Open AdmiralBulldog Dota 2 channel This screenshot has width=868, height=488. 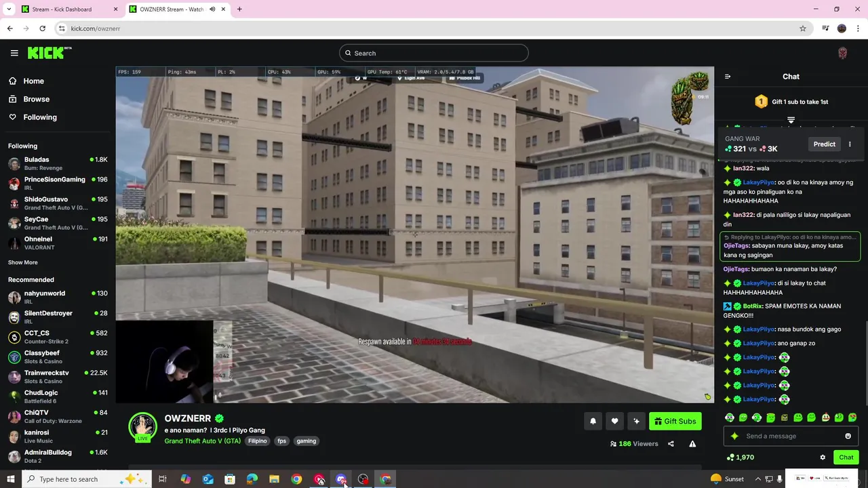58,456
